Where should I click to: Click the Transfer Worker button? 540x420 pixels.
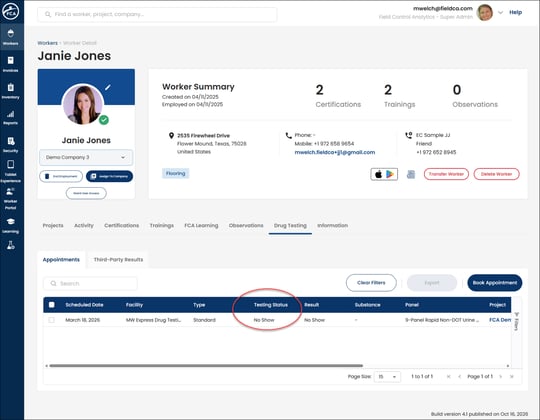[x=446, y=174]
